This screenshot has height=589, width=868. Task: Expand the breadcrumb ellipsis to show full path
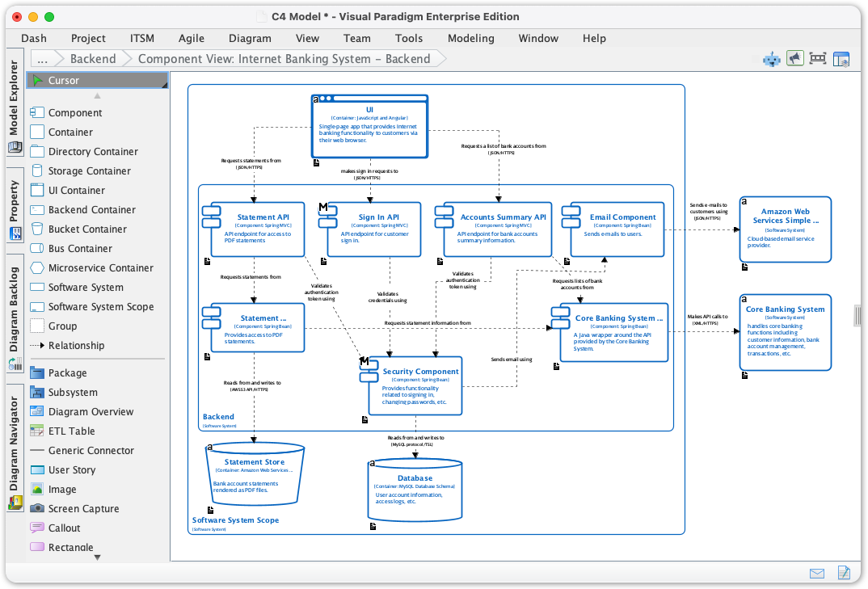point(43,58)
